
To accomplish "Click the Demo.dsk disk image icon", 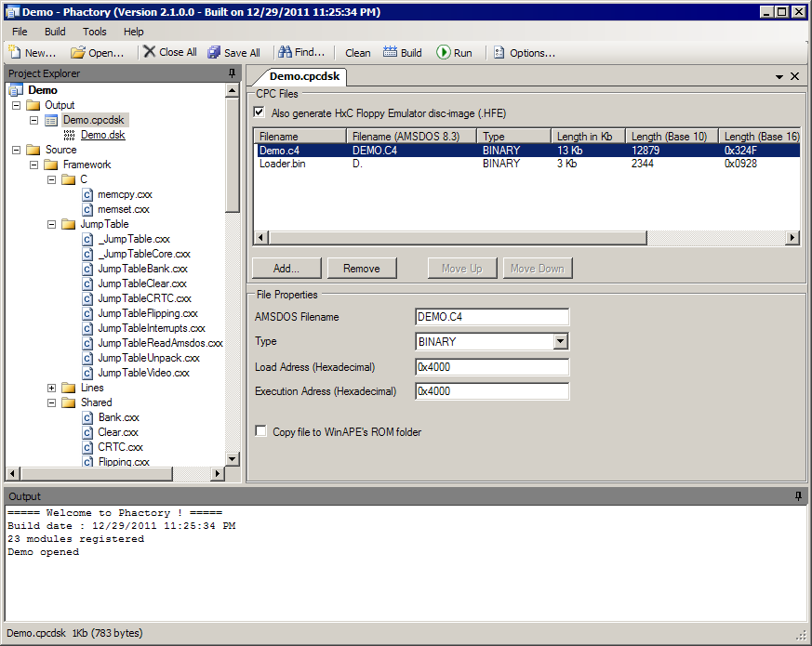I will point(69,135).
